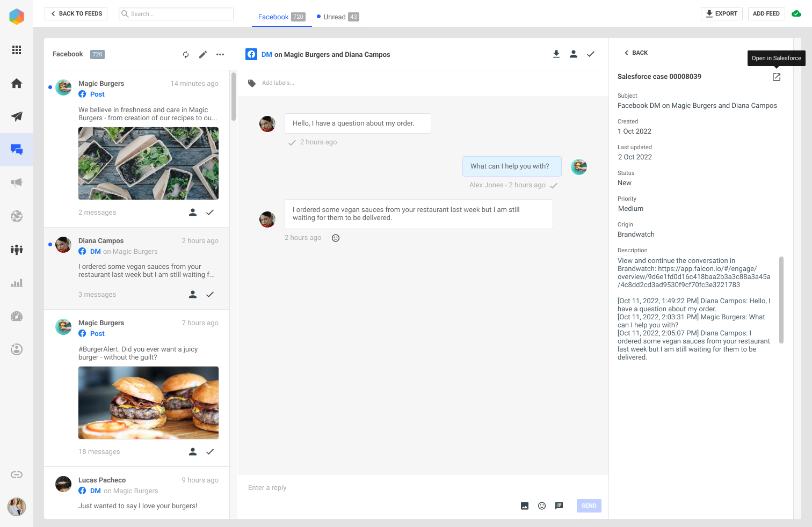The width and height of the screenshot is (812, 527).
Task: Assign the 18 messages burger post
Action: tap(193, 452)
